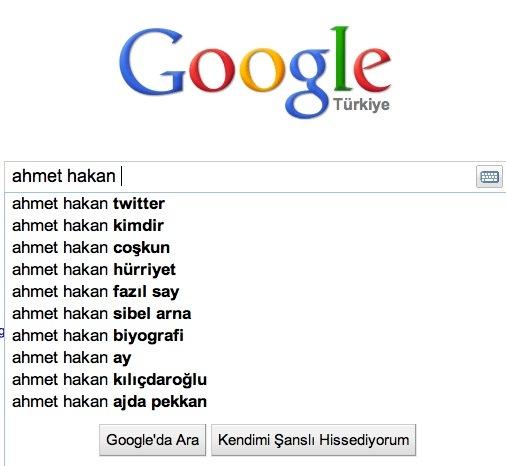Choose the 'ahmet hakan coşkun' suggestion
The height and width of the screenshot is (466, 506).
(x=255, y=248)
